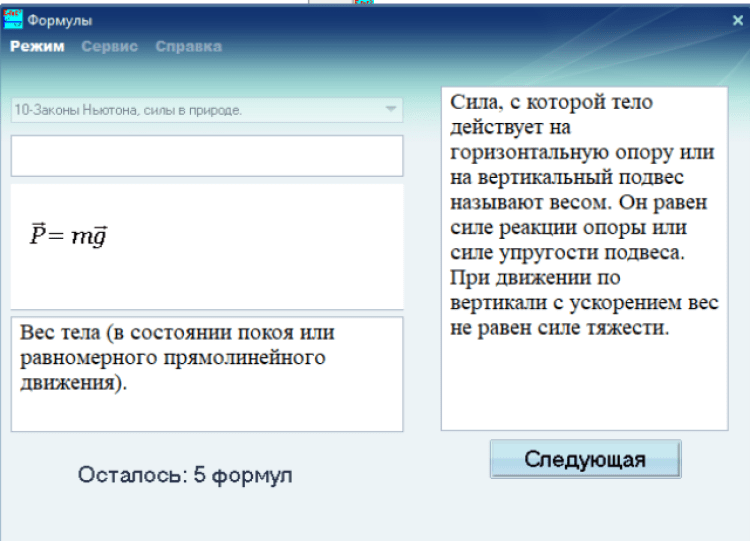Click the formula P = mg
750x541 pixels.
tap(69, 234)
